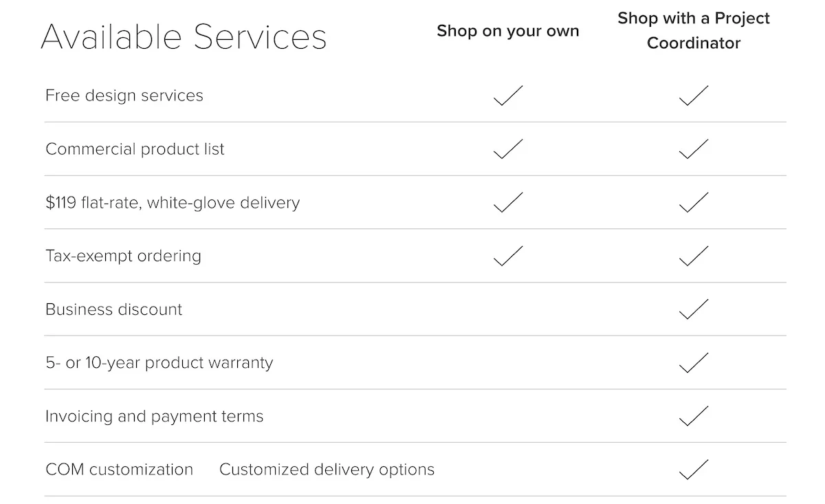Click the Free design services label

(x=124, y=96)
